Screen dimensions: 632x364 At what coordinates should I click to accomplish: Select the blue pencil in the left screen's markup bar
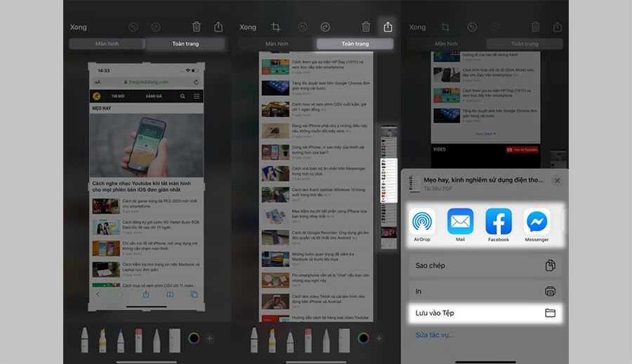[x=121, y=340]
